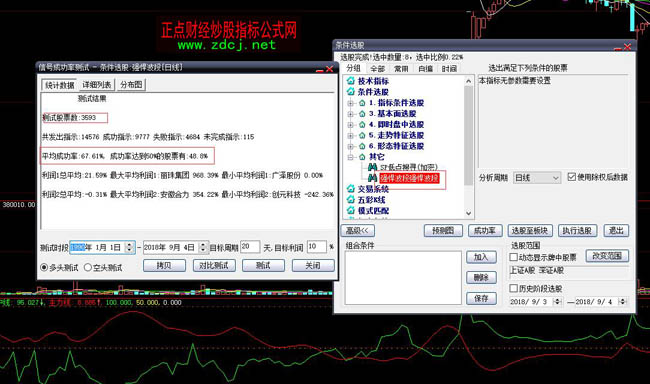
Task: Expand the 1. 指标条件选股 tree node
Action: (351, 103)
